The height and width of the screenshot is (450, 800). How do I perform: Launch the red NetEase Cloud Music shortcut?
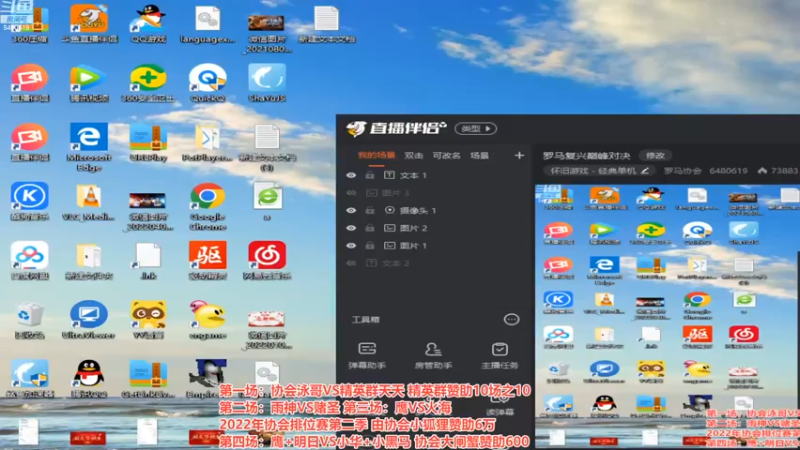click(x=266, y=260)
